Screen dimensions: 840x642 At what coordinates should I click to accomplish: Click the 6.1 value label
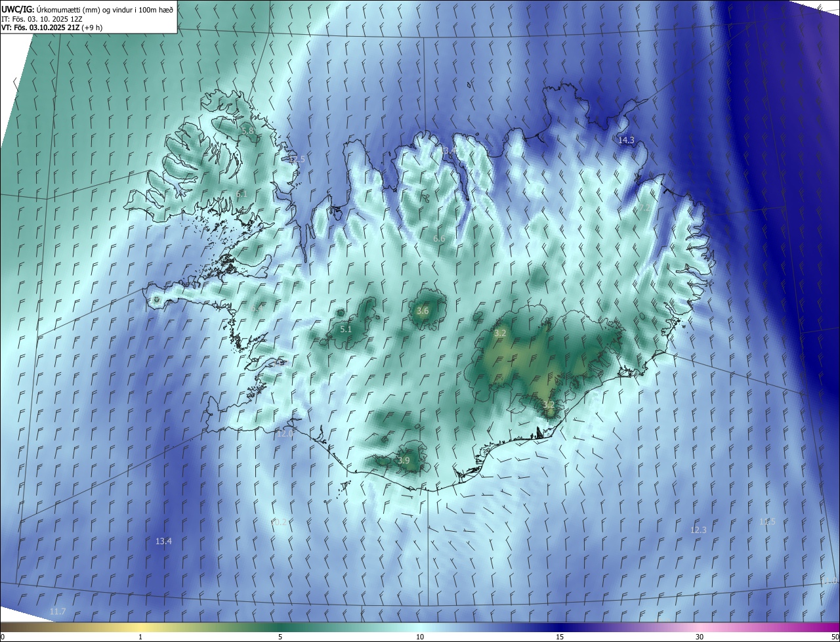tap(241, 194)
